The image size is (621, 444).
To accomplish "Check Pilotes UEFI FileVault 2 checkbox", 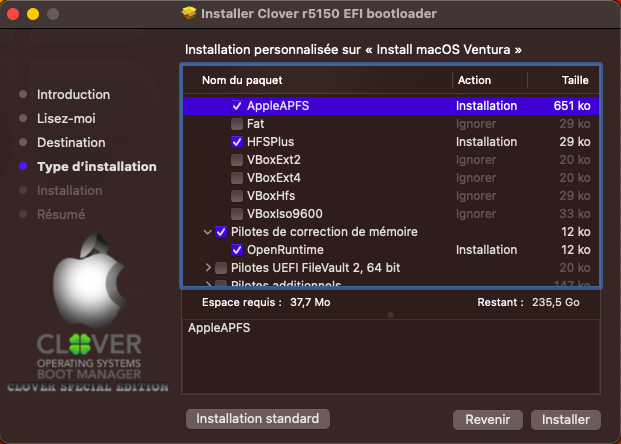I will [221, 268].
